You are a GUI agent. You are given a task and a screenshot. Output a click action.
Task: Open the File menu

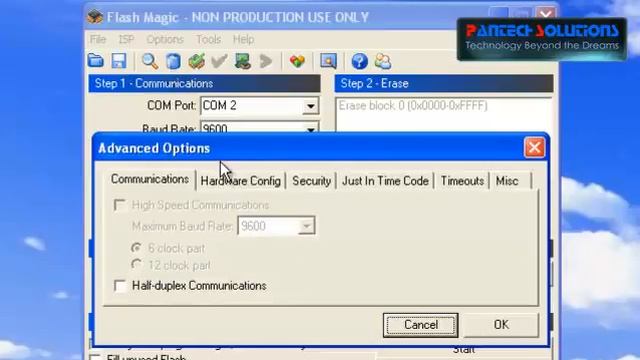[98, 39]
